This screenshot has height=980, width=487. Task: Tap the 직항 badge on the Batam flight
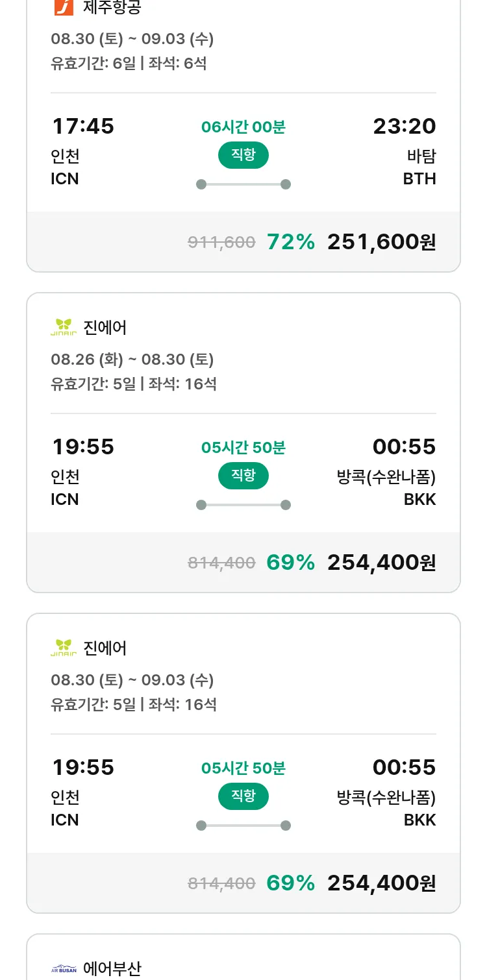pos(243,155)
